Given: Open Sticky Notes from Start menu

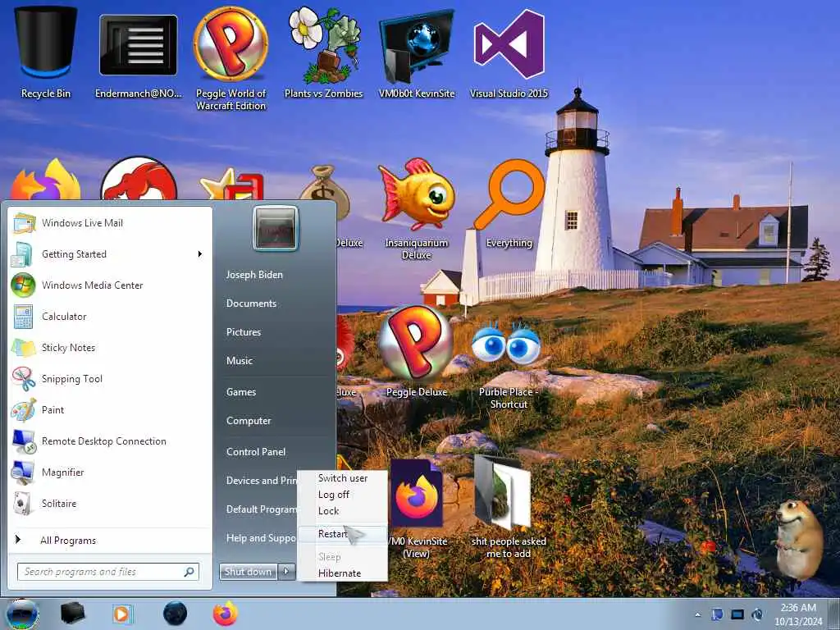Looking at the screenshot, I should click(110, 347).
